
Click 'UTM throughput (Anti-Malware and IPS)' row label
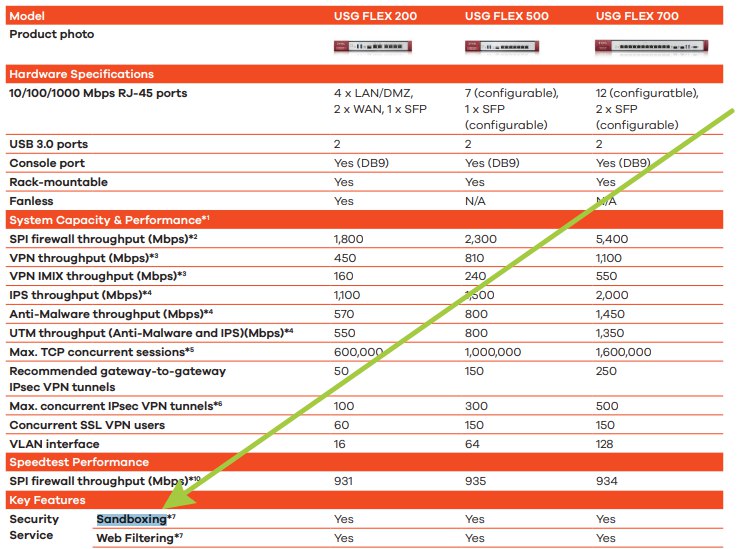click(151, 333)
